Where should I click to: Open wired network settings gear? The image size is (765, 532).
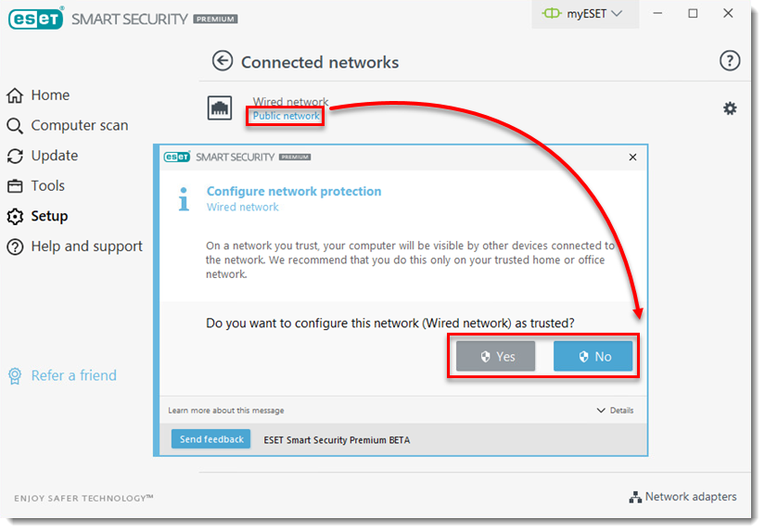click(730, 108)
